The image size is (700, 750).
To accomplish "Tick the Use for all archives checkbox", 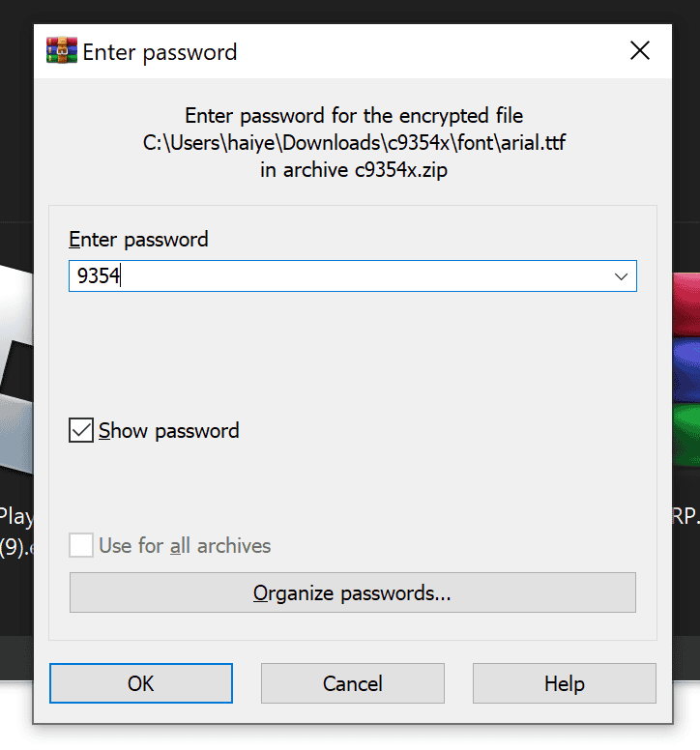I will pyautogui.click(x=81, y=545).
